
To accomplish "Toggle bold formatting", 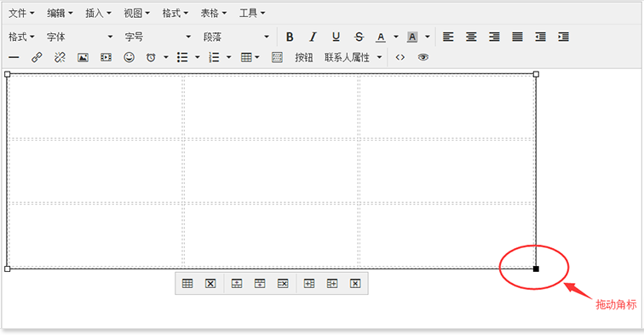I will pyautogui.click(x=290, y=37).
